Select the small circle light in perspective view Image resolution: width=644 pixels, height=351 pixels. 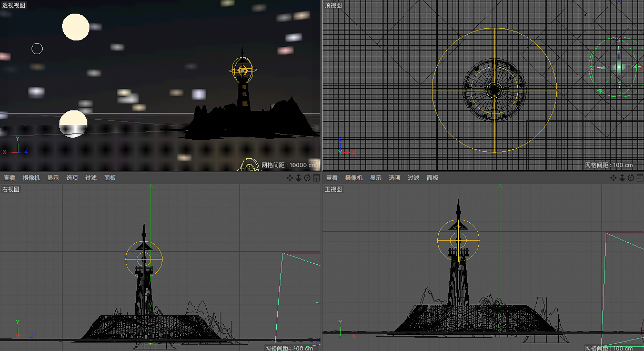point(37,48)
